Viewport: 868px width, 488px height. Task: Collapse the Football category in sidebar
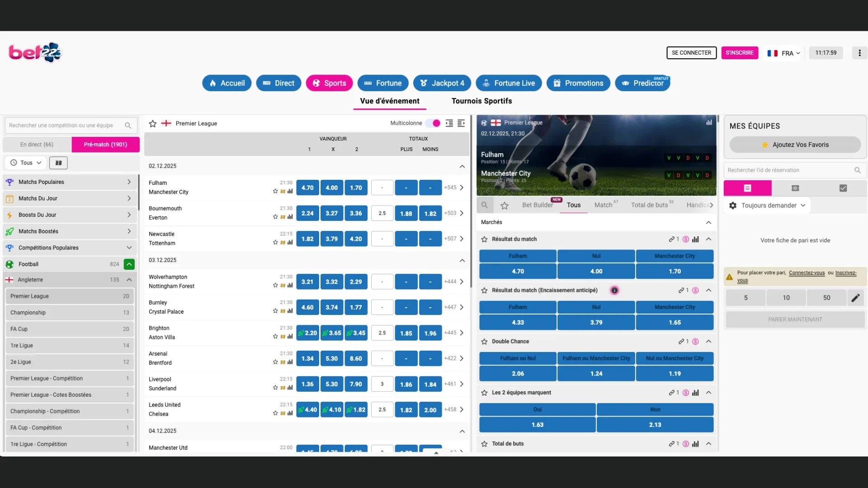(x=129, y=264)
